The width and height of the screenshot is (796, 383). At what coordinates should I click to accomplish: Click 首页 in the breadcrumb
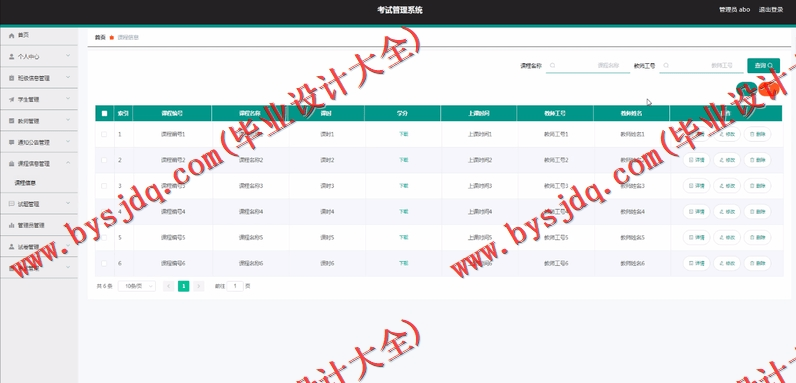[x=100, y=38]
